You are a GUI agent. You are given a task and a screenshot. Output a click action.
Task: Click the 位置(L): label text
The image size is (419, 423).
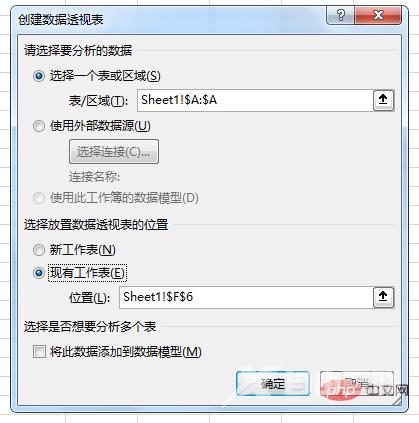(x=89, y=297)
